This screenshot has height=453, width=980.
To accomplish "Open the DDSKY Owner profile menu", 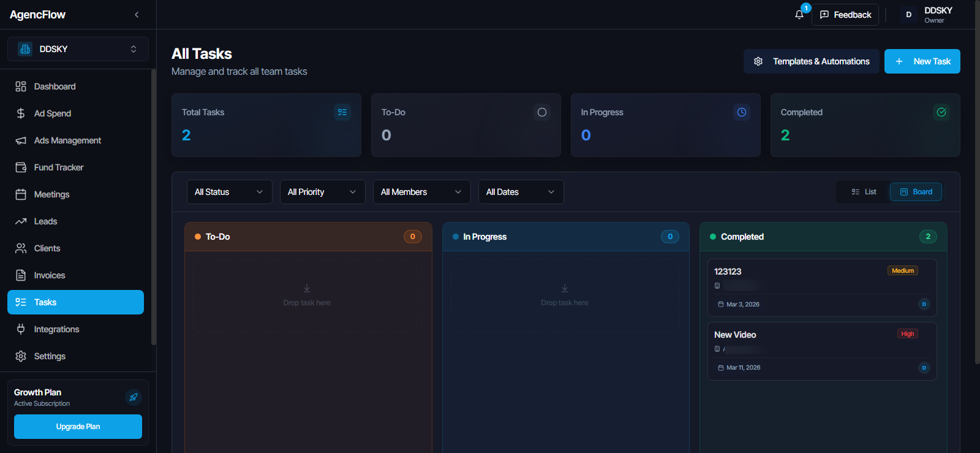I will (928, 15).
